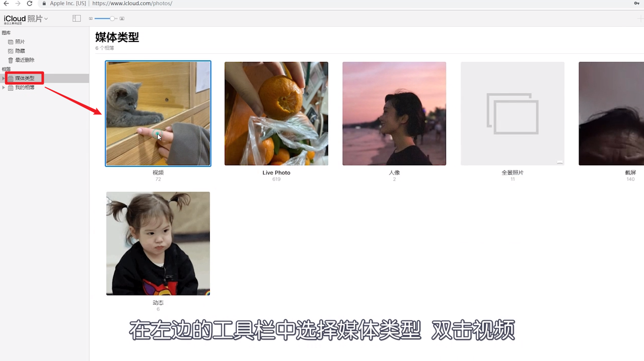
Task: Click the 截屏 album label
Action: (x=630, y=173)
